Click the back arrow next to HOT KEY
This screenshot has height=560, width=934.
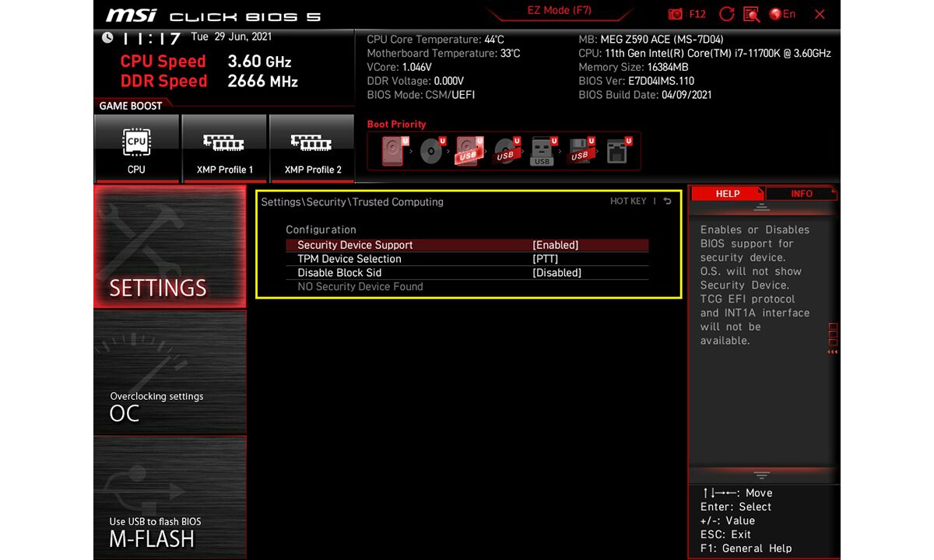pyautogui.click(x=667, y=201)
